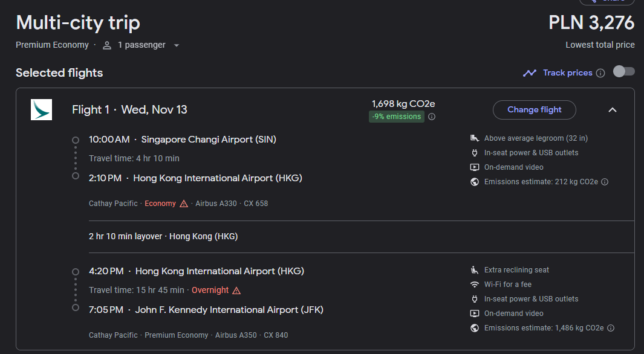Click the Travel time: 15 hr 45 min text

click(x=136, y=290)
